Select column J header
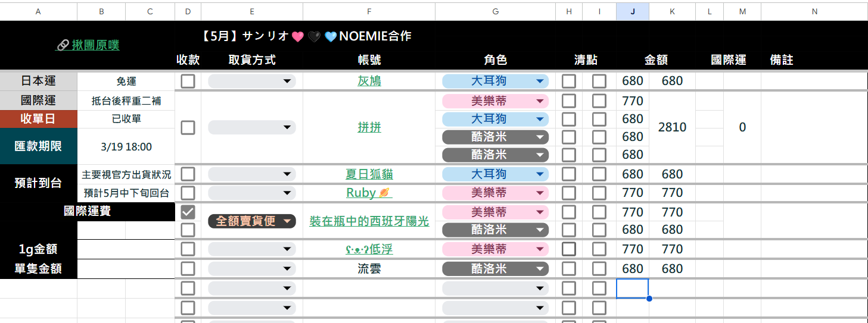Viewport: 868px width, 323px height. tap(633, 11)
